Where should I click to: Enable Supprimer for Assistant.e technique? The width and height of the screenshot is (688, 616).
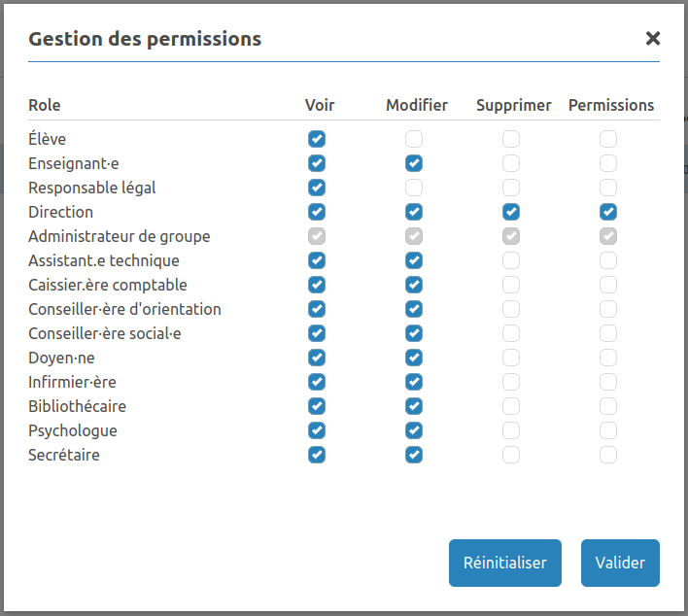(511, 260)
